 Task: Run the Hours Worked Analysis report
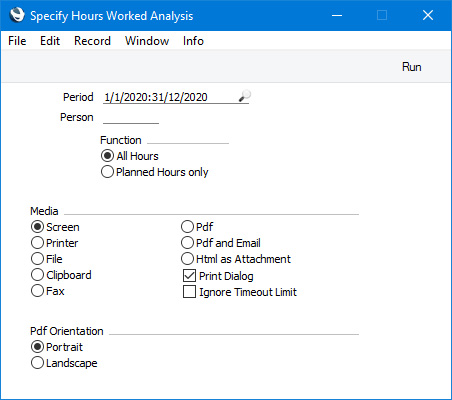coord(411,67)
